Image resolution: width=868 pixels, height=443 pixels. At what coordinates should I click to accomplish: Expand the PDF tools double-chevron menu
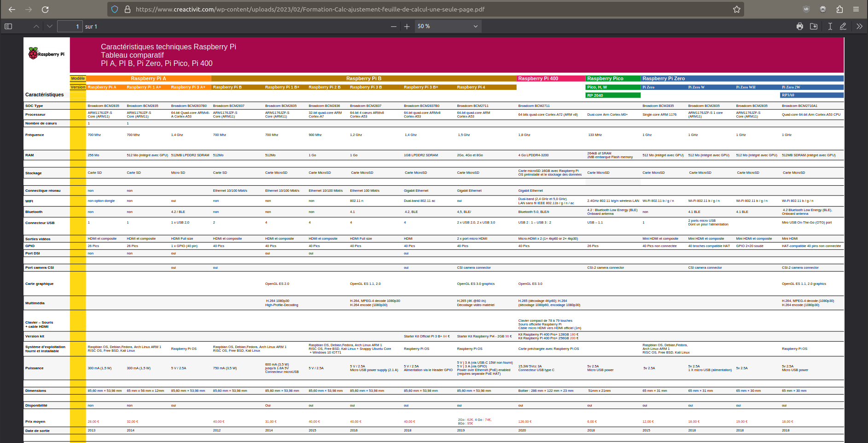pos(859,26)
